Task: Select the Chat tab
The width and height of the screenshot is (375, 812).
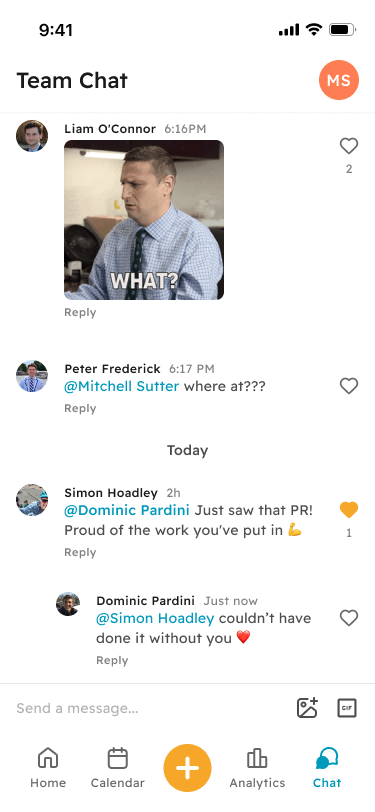Action: pyautogui.click(x=327, y=768)
